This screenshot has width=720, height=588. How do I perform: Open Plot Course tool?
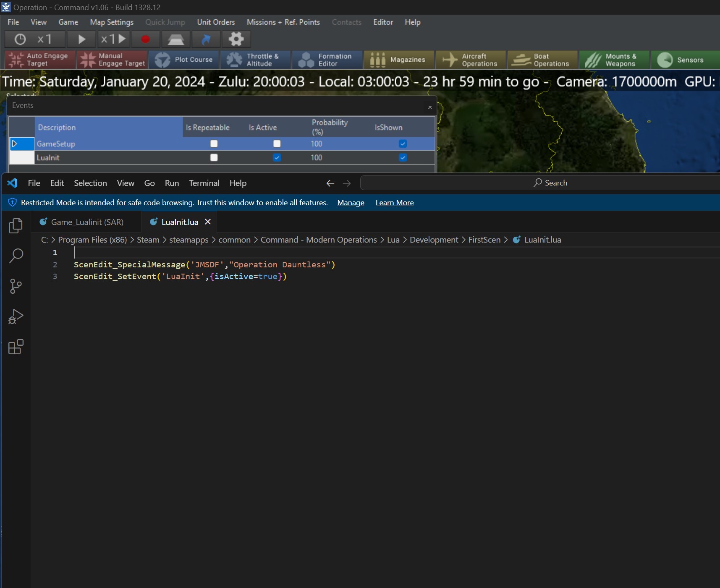pos(184,60)
